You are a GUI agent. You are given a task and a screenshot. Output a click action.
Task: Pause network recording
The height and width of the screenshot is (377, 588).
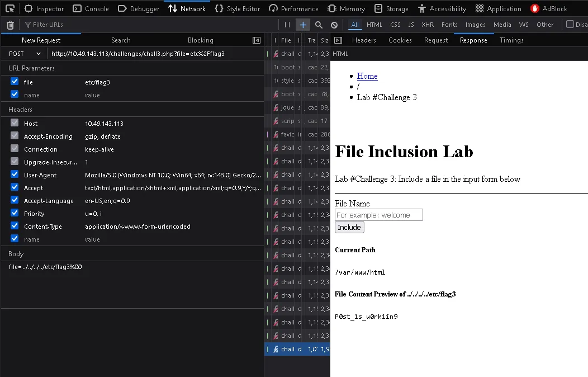point(287,25)
